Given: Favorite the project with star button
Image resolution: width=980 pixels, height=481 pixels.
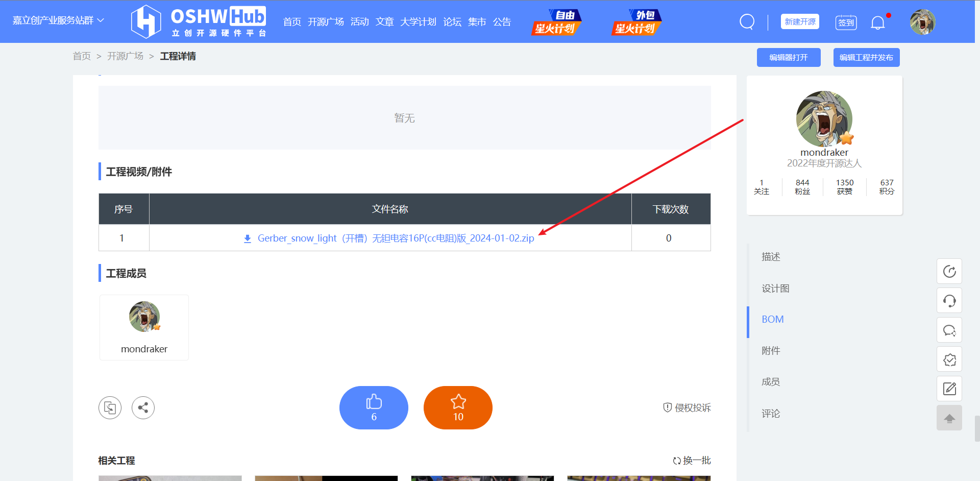Looking at the screenshot, I should [x=458, y=407].
